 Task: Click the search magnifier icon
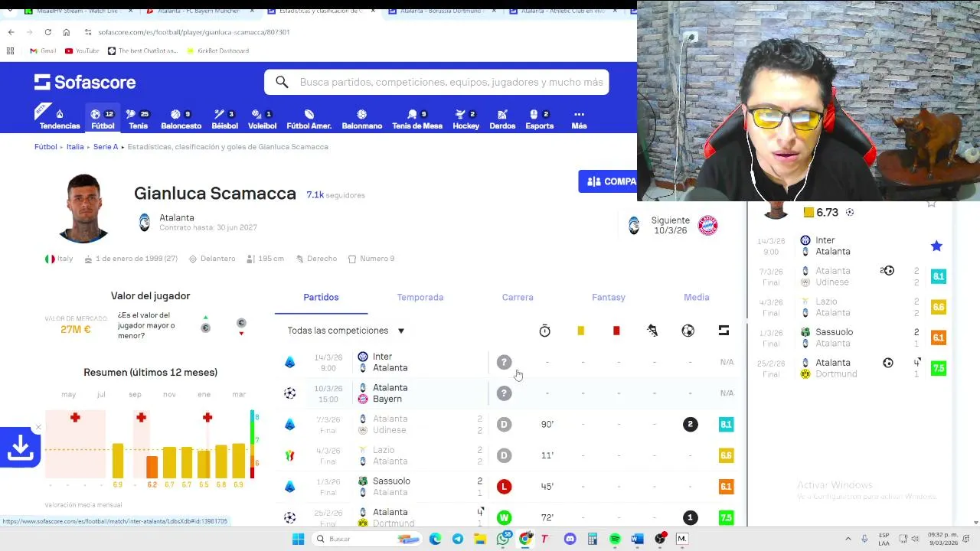click(x=282, y=82)
